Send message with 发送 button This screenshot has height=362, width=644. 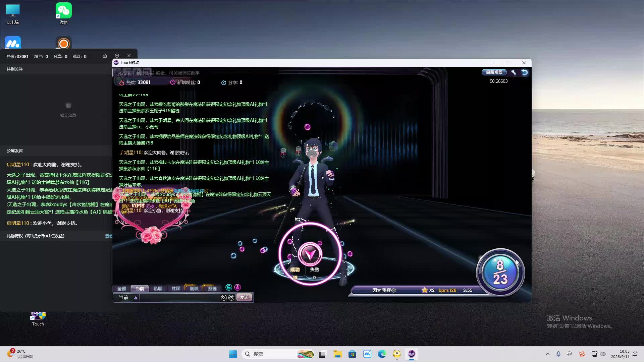[x=244, y=297]
